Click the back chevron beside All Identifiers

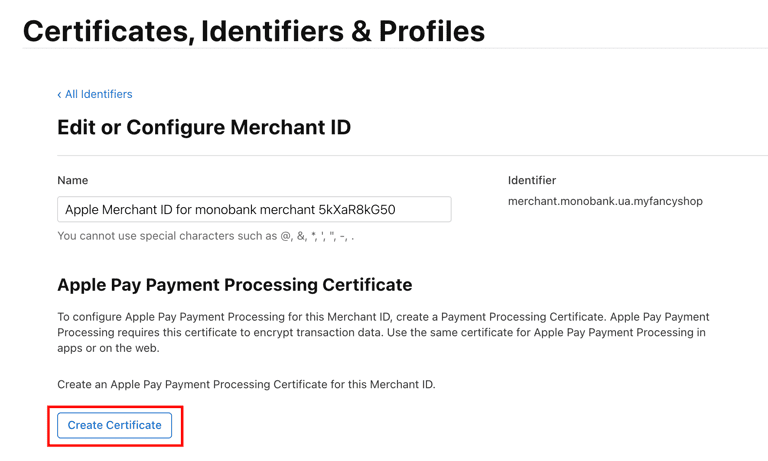click(59, 95)
